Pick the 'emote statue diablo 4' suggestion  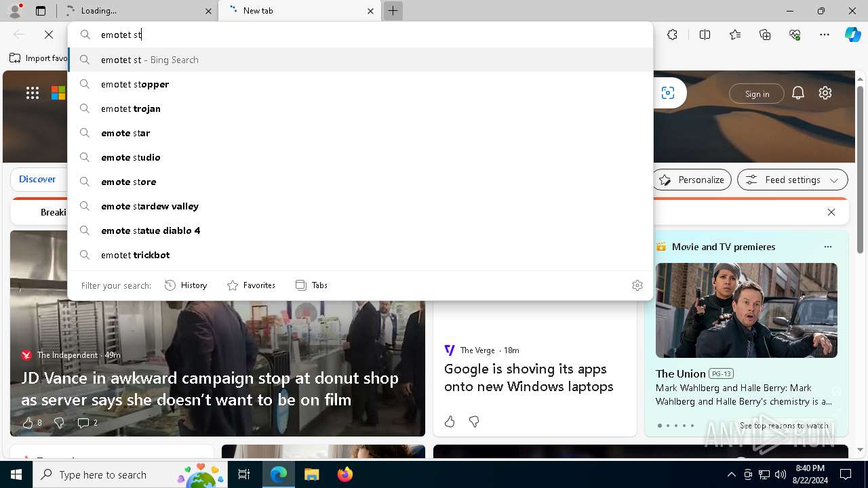point(360,230)
